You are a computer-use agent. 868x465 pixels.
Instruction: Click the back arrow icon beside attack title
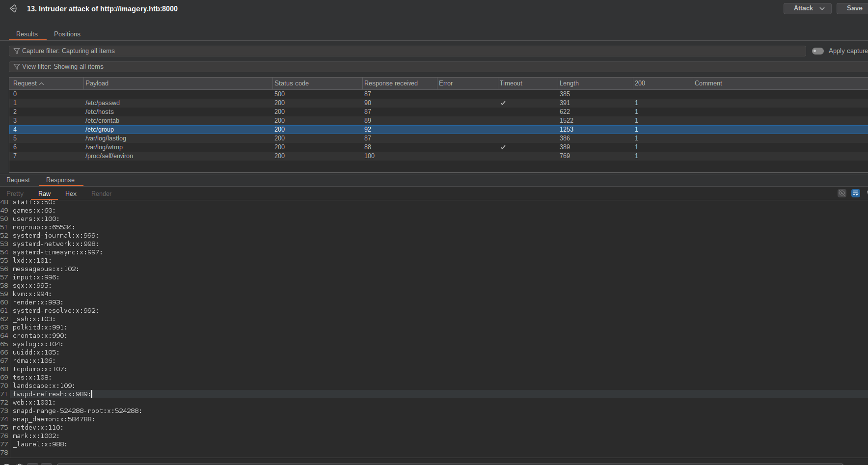click(x=13, y=9)
